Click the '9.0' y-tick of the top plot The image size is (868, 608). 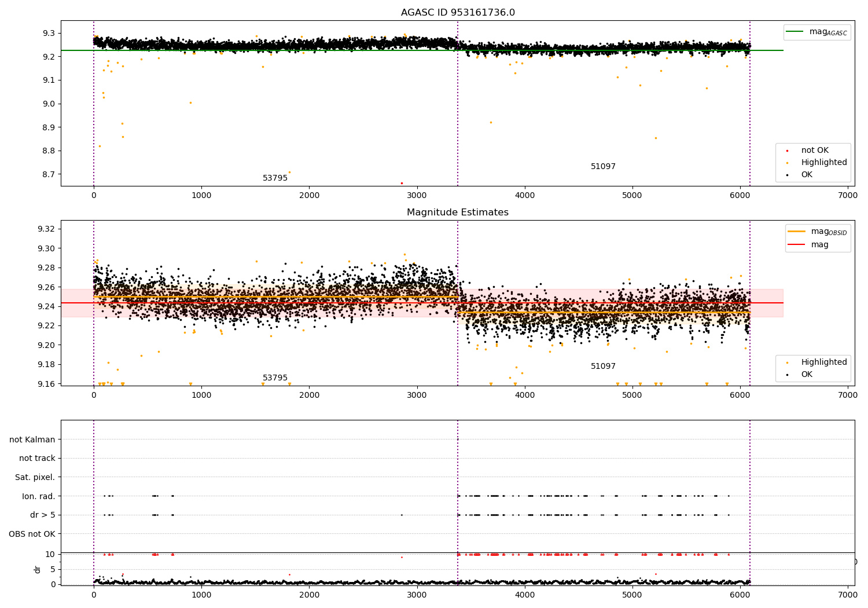tap(49, 104)
